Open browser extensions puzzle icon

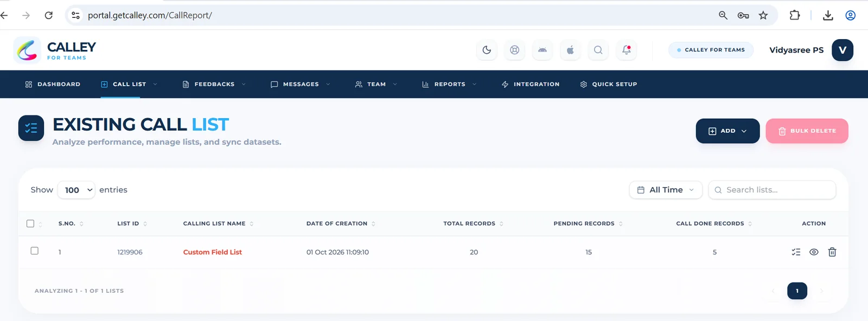pyautogui.click(x=795, y=15)
